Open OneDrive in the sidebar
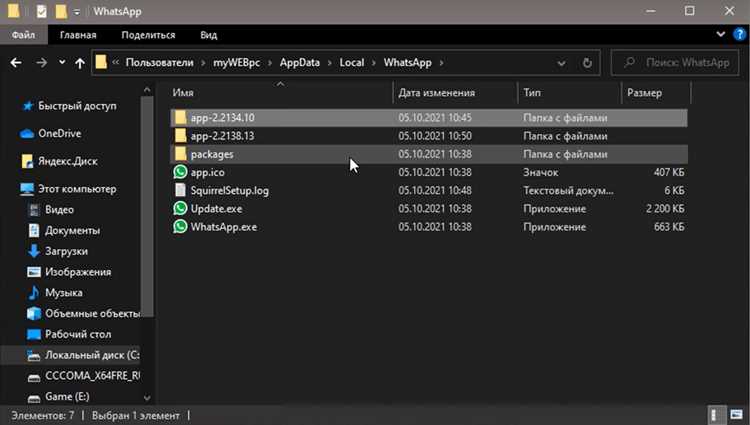Viewport: 750px width, 425px height. [59, 133]
